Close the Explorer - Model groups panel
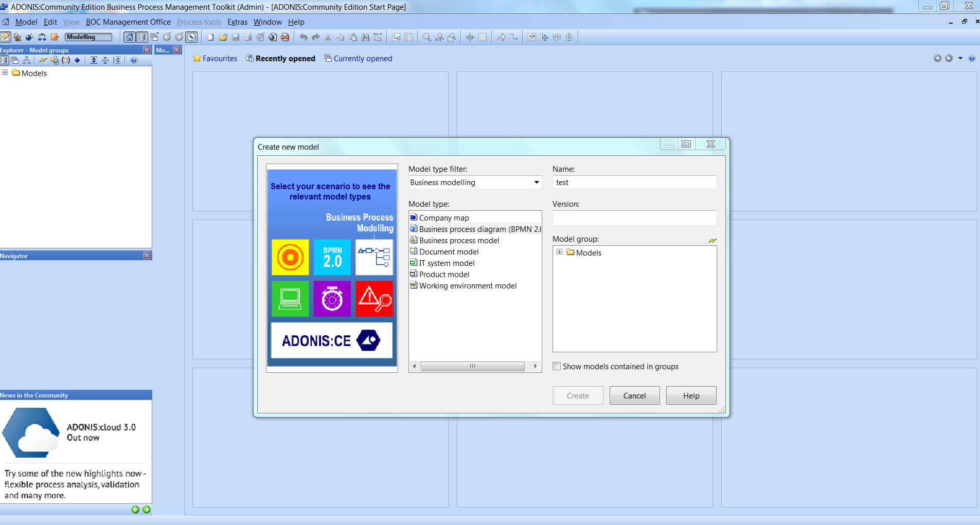The image size is (980, 525). tap(147, 50)
